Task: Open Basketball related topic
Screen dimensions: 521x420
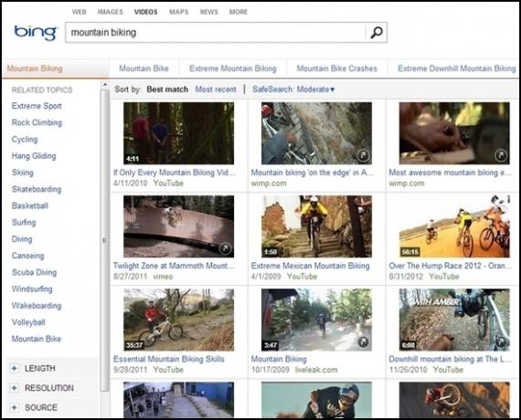Action: point(30,205)
